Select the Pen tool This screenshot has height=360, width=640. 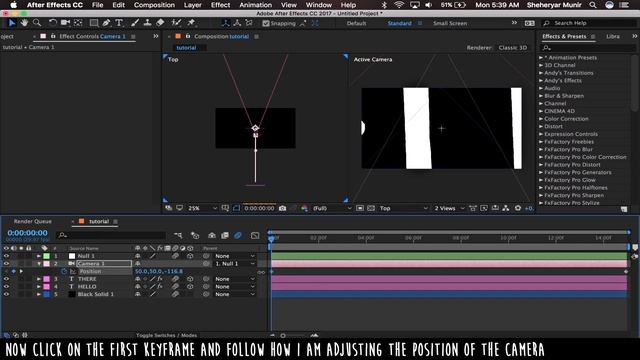click(107, 23)
